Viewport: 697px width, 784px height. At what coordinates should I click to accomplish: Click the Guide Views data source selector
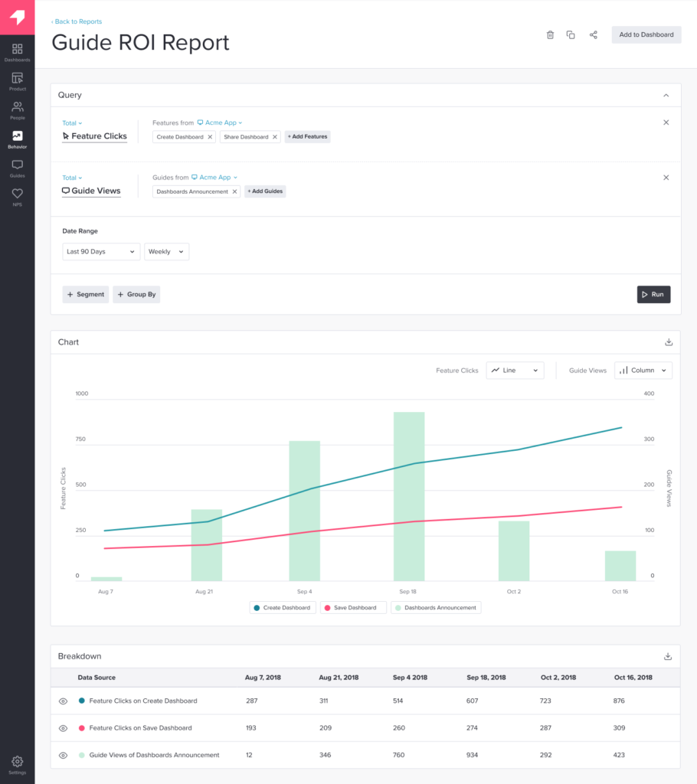(91, 191)
